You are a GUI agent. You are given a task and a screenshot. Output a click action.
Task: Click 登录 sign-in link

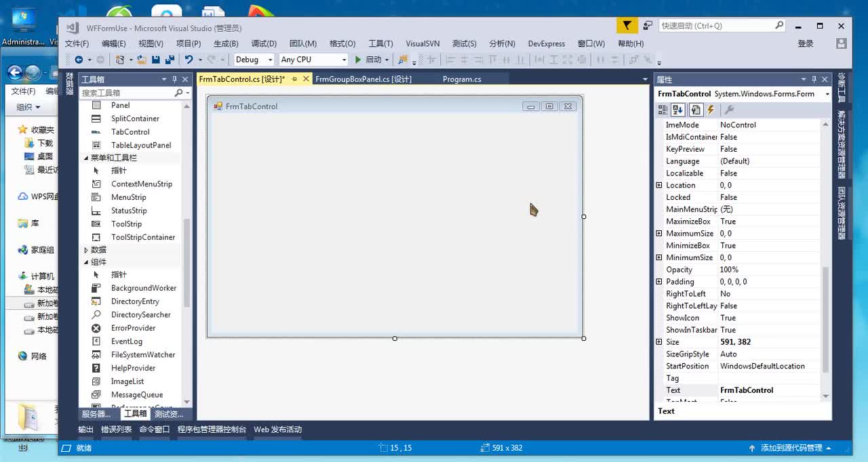click(x=806, y=43)
